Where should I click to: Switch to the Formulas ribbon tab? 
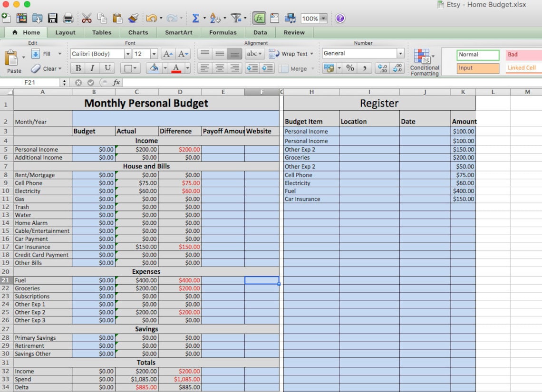[223, 32]
